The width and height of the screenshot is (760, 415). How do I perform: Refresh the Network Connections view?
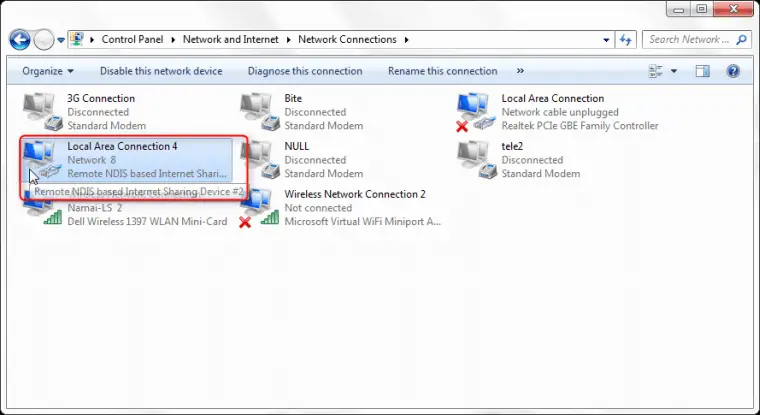click(626, 40)
